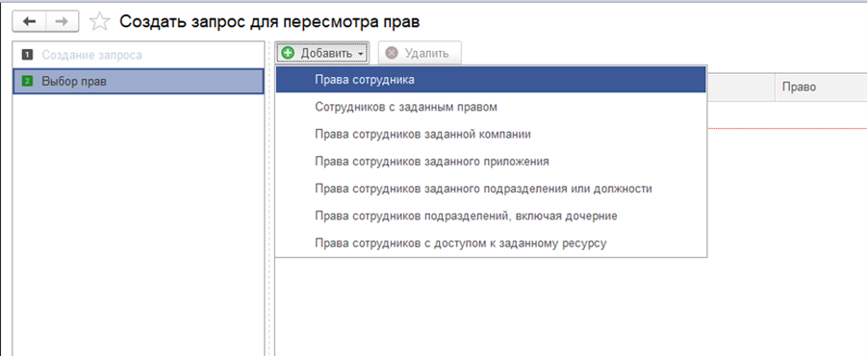Screen dimensions: 868x356
Task: Click the Право column header
Action: 821,87
